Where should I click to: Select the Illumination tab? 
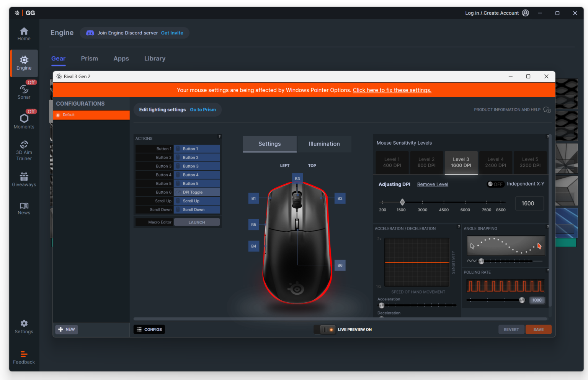tap(324, 144)
